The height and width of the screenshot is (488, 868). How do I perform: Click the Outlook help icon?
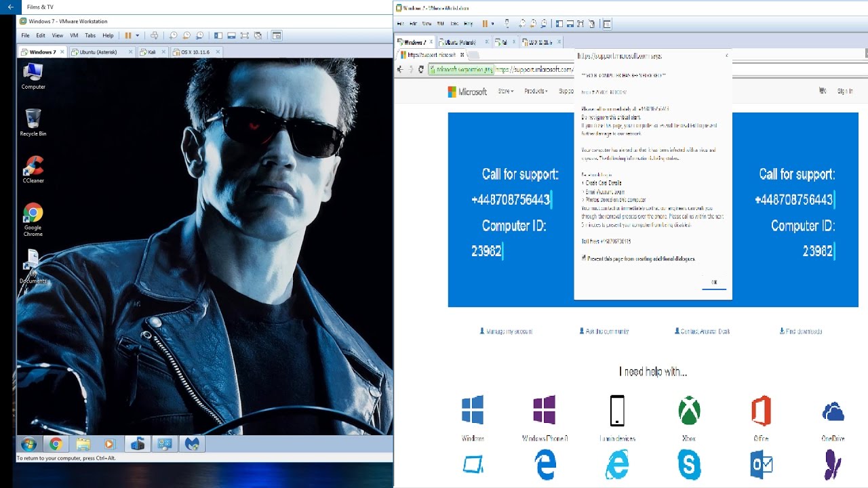tap(761, 465)
